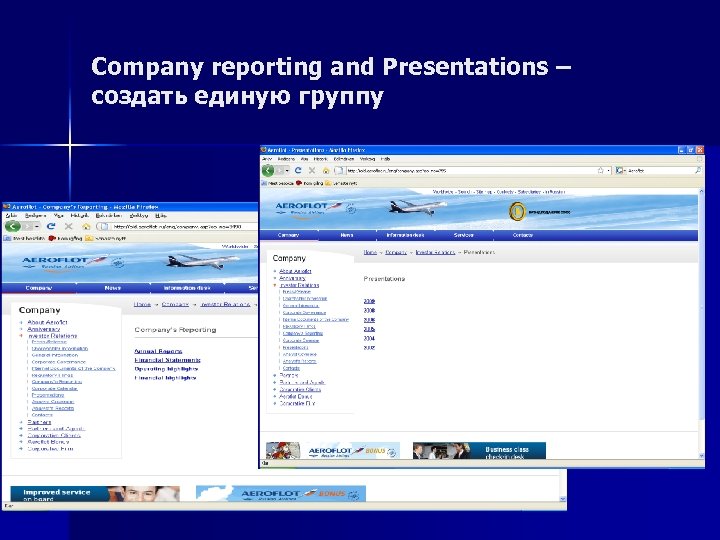Reload the Company's Reporting window page
Image resolution: width=720 pixels, height=540 pixels.
51,226
